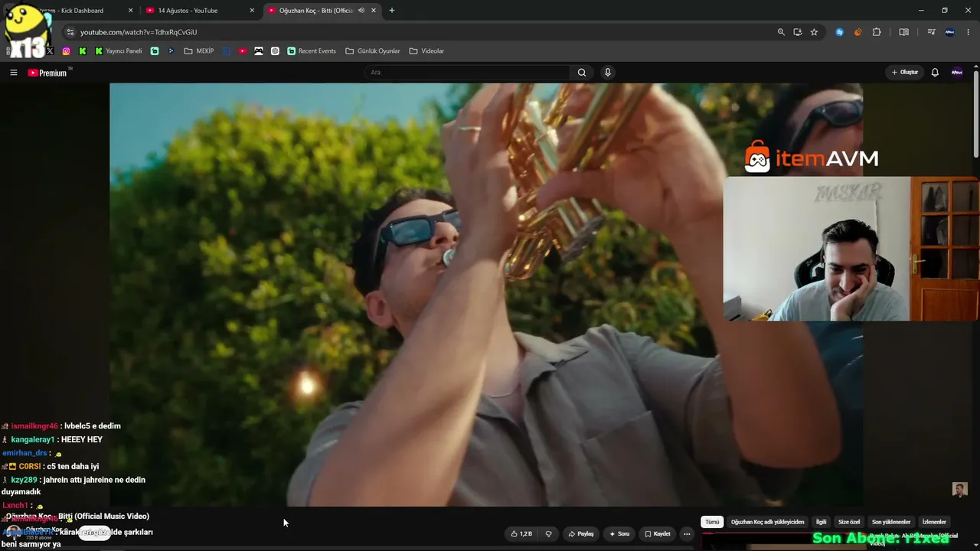Open the X (Twitter) bookmark
The image size is (980, 551).
coord(51,51)
